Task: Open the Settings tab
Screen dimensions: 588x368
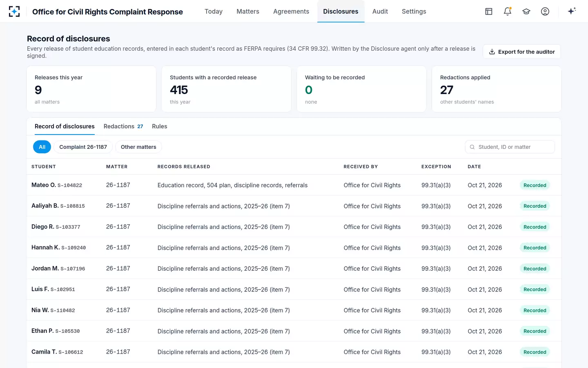Action: (x=414, y=11)
